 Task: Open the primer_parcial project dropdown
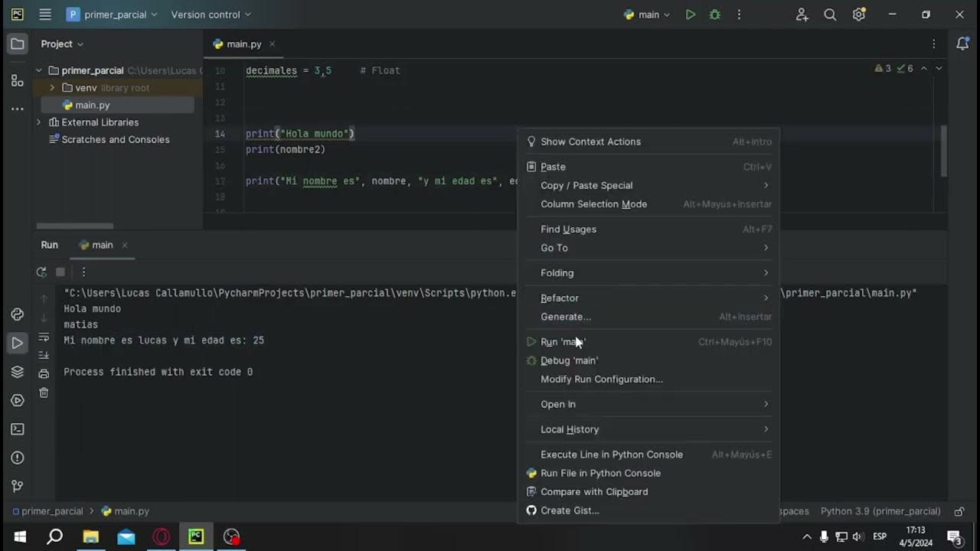pyautogui.click(x=112, y=15)
